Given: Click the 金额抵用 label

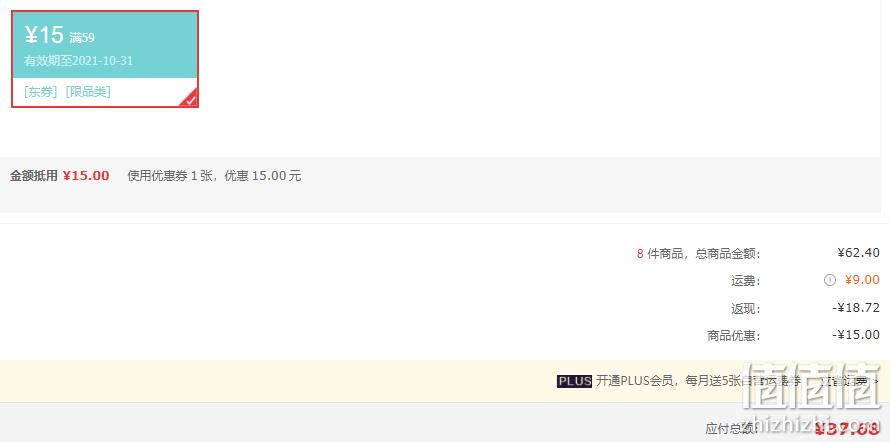Looking at the screenshot, I should point(34,176).
